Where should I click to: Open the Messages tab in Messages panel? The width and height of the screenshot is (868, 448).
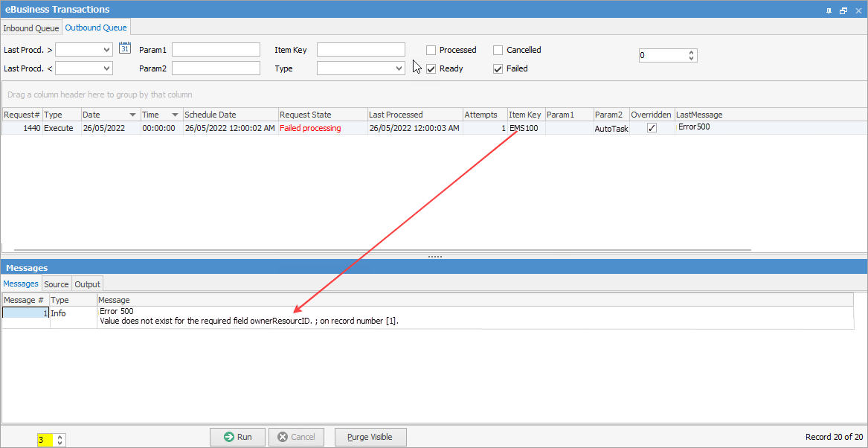tap(21, 284)
